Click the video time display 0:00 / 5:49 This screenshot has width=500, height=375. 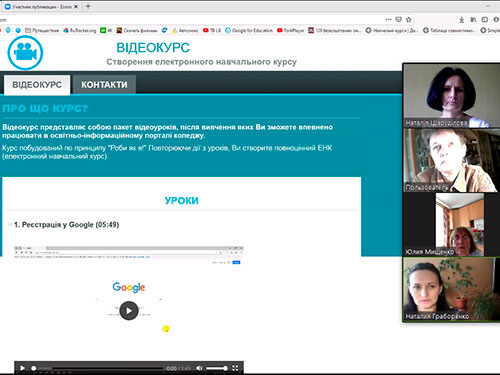178,368
